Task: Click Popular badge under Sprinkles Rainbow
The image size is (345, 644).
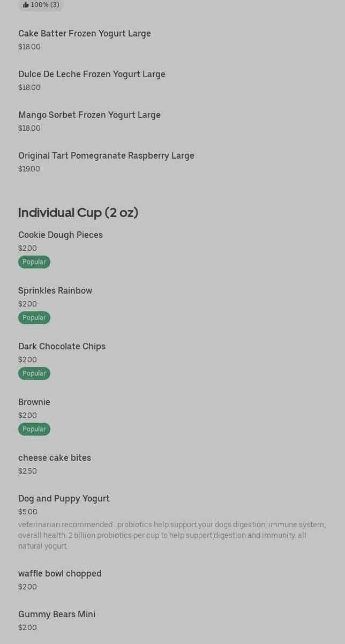Action: click(x=34, y=318)
